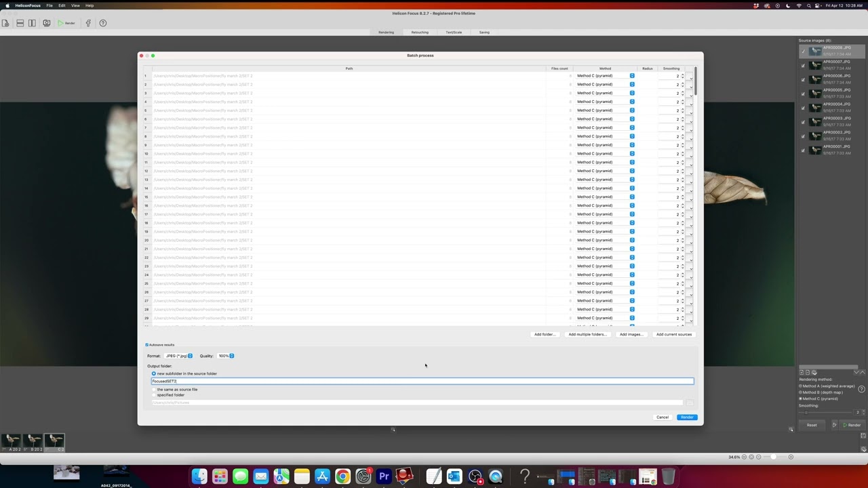This screenshot has width=868, height=488.
Task: Click the Add images... button
Action: 631,334
